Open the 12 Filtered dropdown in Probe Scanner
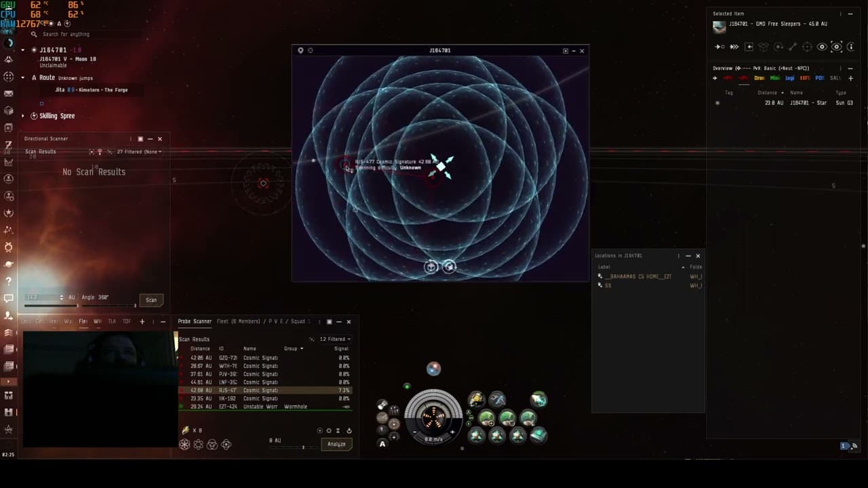The image size is (868, 488). (x=336, y=339)
